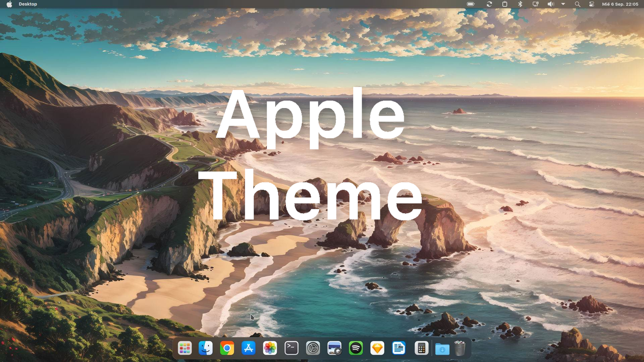644x362 pixels.
Task: Open the Downloads folder in the dock
Action: (442, 349)
